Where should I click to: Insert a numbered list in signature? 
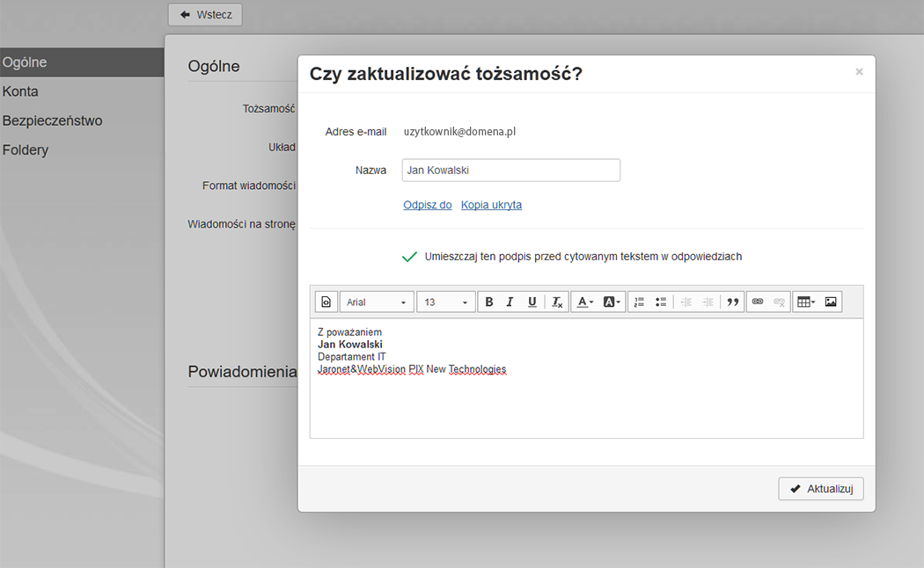click(639, 302)
